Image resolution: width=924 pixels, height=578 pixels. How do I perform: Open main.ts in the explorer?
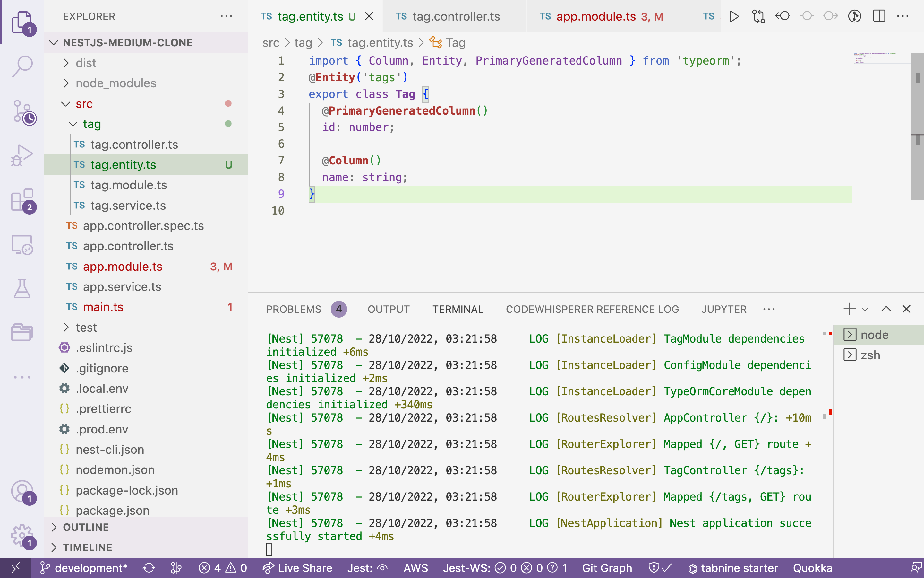click(x=146, y=307)
